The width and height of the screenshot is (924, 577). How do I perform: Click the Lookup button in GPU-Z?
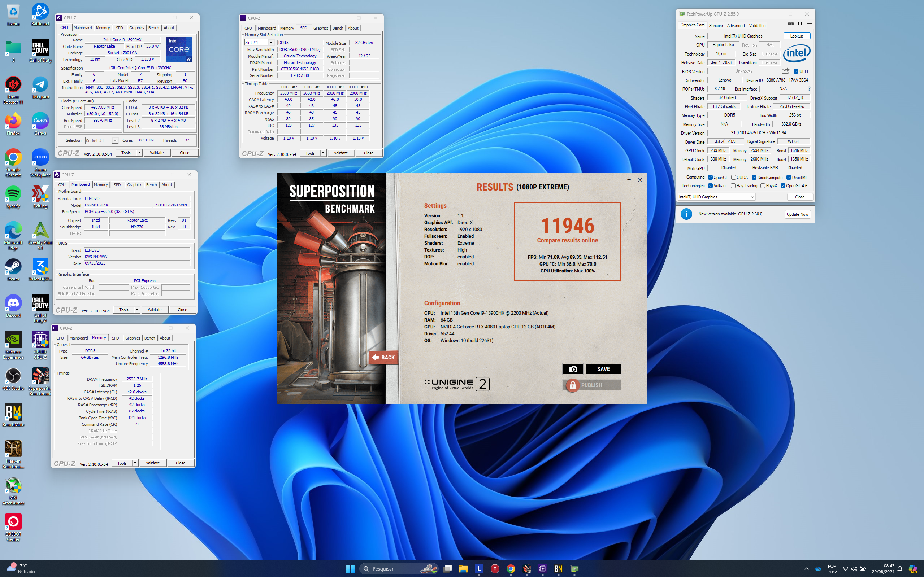coord(797,36)
